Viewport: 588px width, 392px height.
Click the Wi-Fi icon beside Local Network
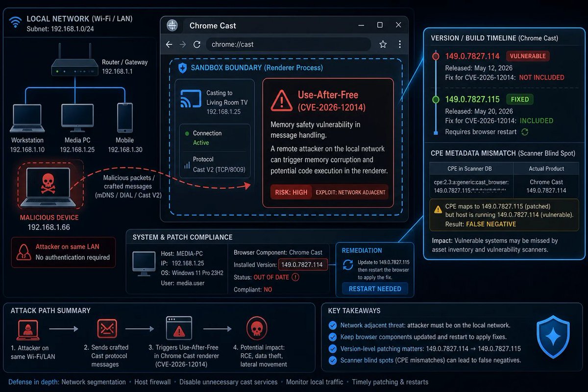(16, 22)
